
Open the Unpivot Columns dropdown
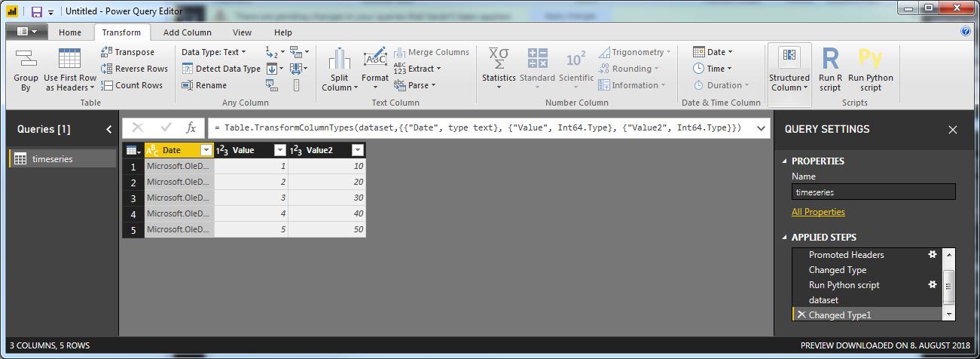299,52
